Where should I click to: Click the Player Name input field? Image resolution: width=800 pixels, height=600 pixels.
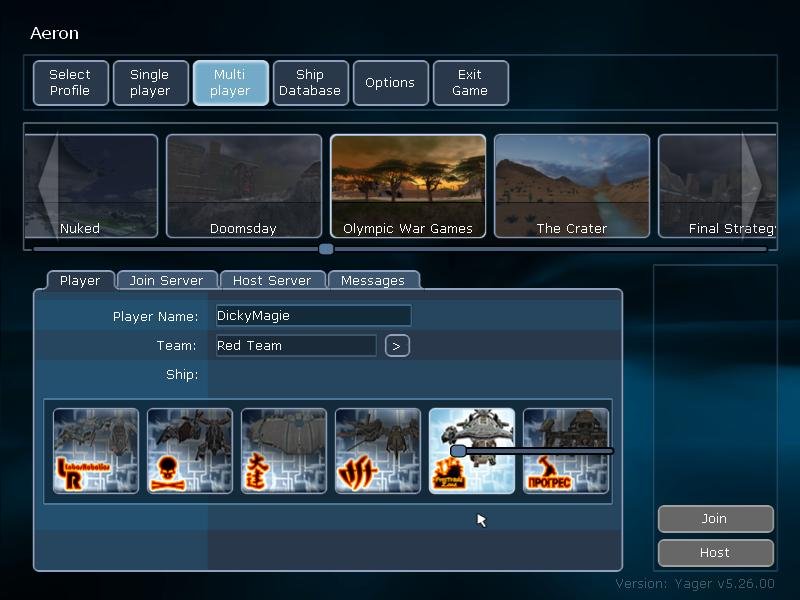point(313,315)
